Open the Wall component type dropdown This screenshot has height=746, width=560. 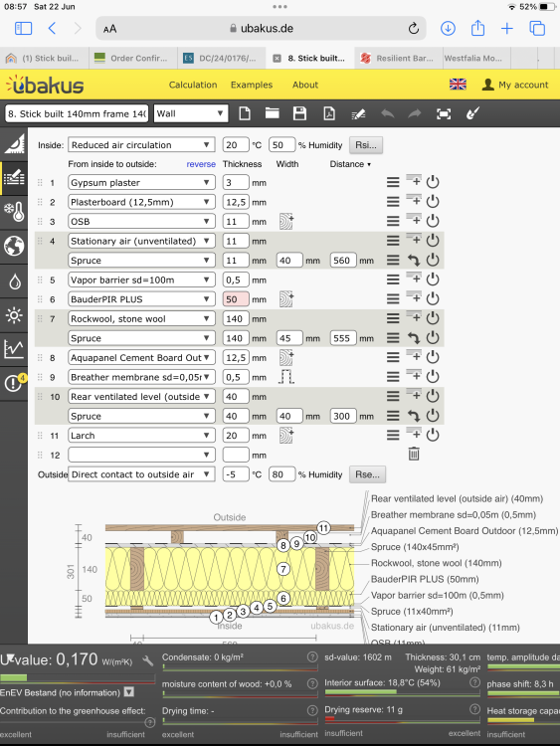pos(190,113)
